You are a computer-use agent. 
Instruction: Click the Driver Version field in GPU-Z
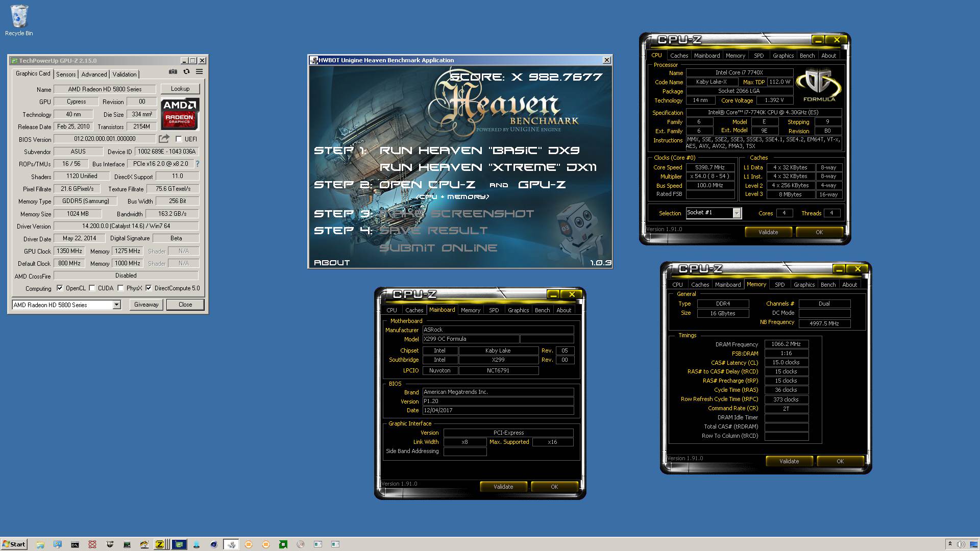click(126, 226)
